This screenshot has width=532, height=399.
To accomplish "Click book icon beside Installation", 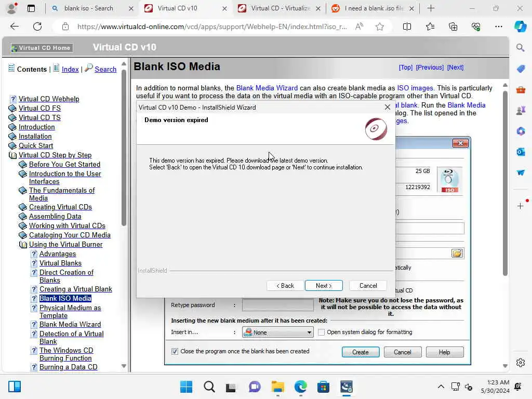I will [x=12, y=137].
